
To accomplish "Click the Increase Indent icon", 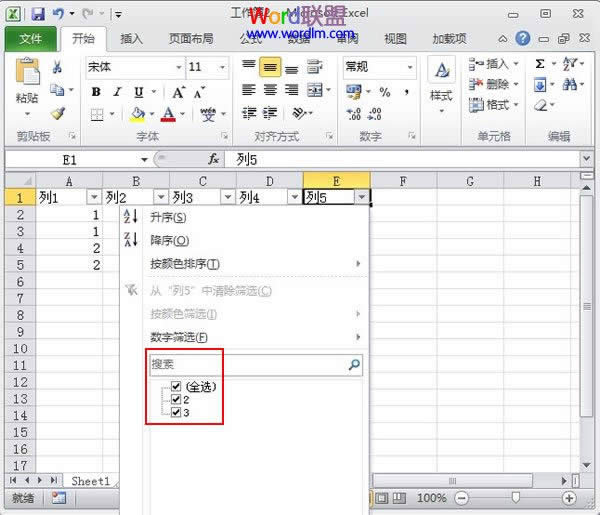I will (x=270, y=113).
